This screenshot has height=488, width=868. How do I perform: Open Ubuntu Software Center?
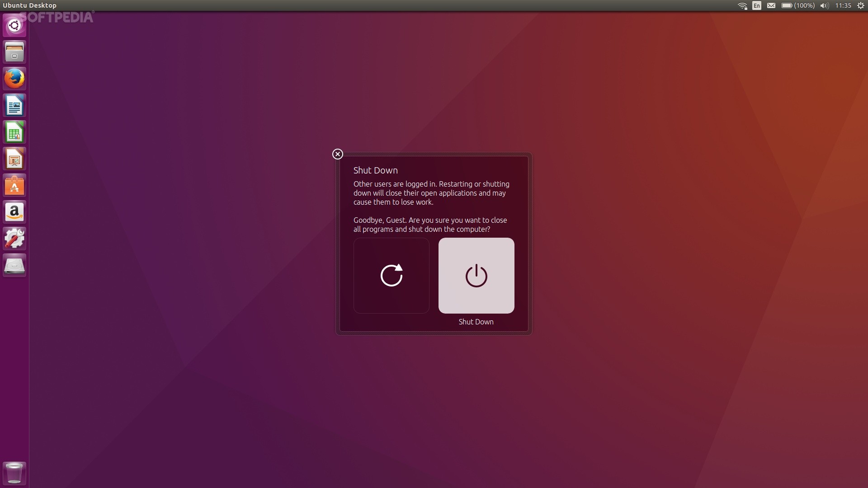(x=14, y=186)
